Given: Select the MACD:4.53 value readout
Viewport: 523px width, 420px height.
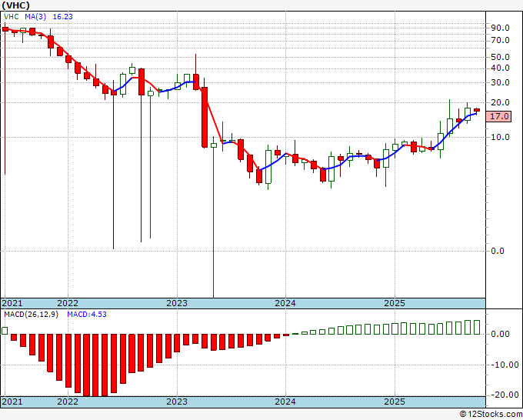Looking at the screenshot, I should pos(87,315).
